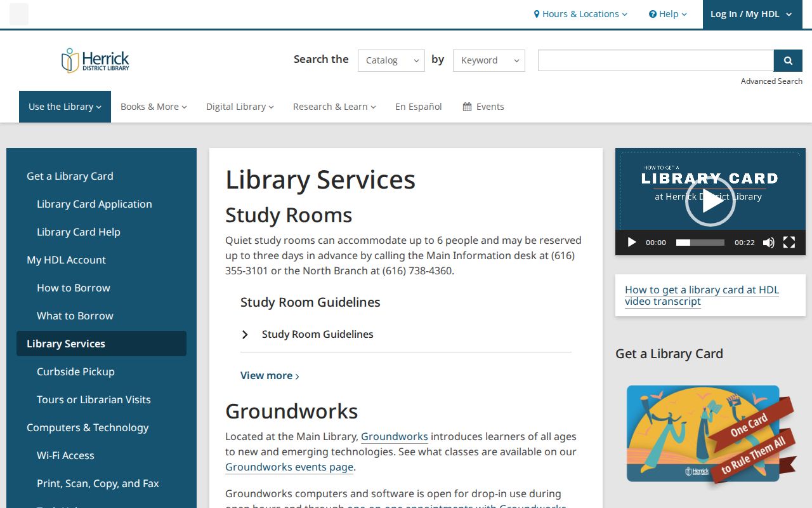Click the search magnifier button
The width and height of the screenshot is (812, 508).
[788, 60]
